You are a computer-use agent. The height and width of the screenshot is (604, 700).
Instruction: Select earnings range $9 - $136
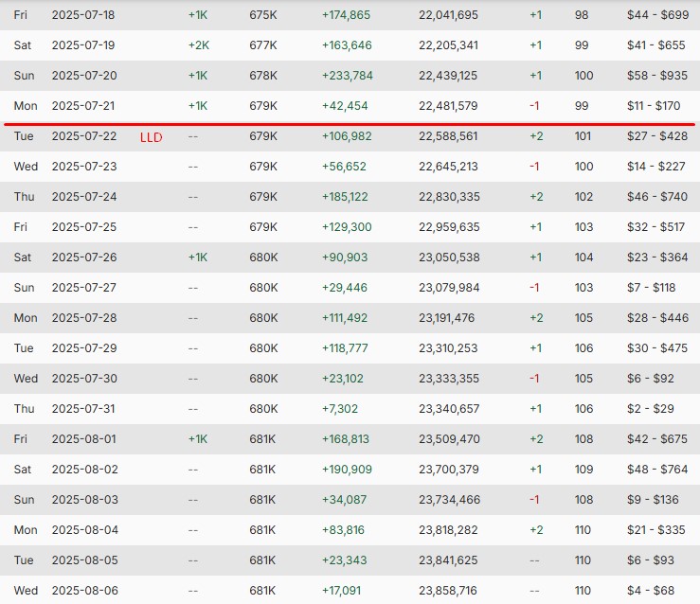pos(653,501)
